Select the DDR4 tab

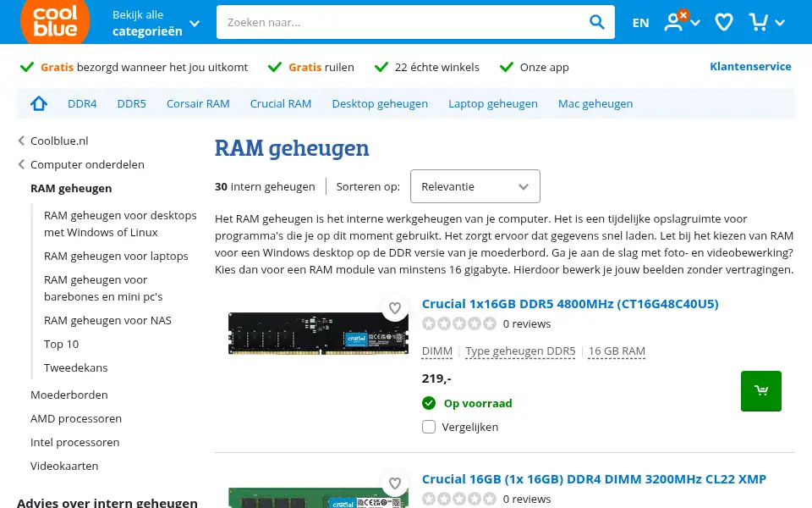click(x=82, y=103)
